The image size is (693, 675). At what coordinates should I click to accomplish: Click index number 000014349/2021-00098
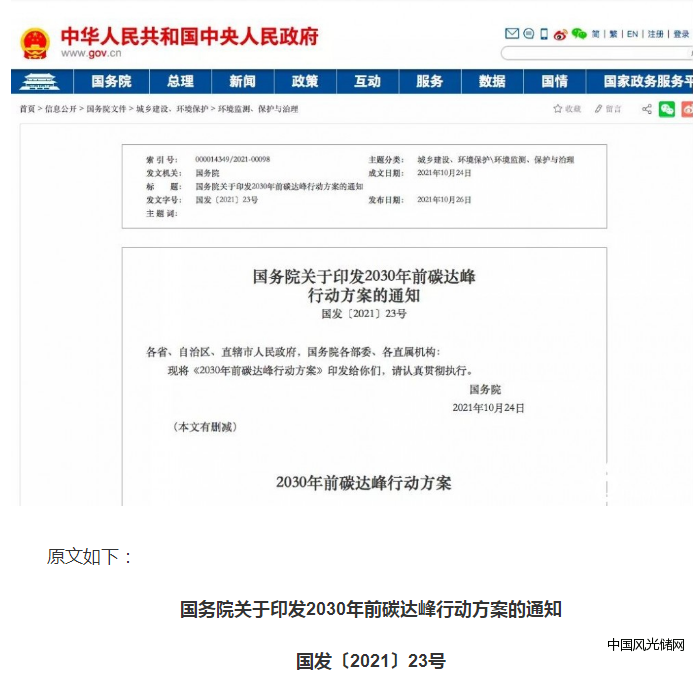(x=232, y=159)
